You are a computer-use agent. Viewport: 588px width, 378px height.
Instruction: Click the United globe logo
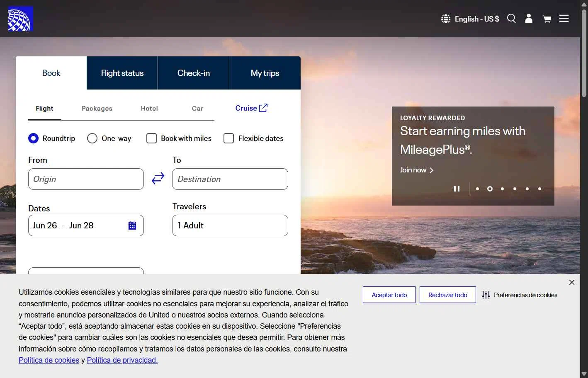[20, 19]
